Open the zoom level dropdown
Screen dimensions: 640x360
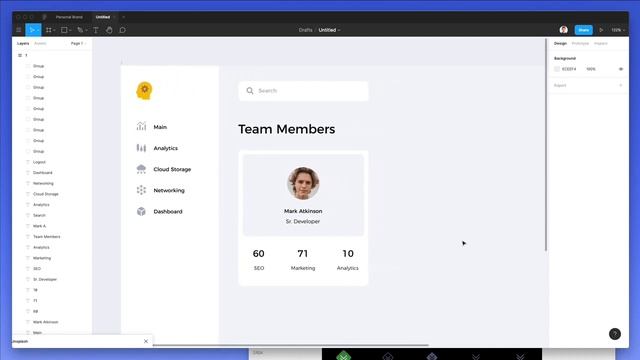618,30
